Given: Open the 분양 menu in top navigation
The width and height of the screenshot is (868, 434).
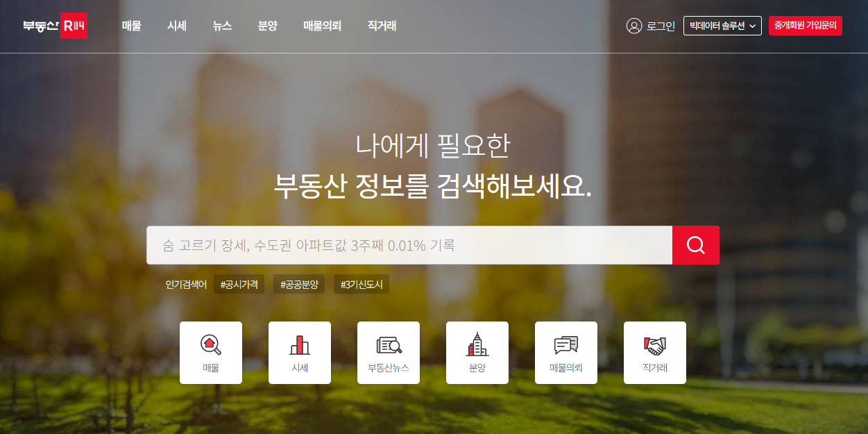Looking at the screenshot, I should (267, 26).
